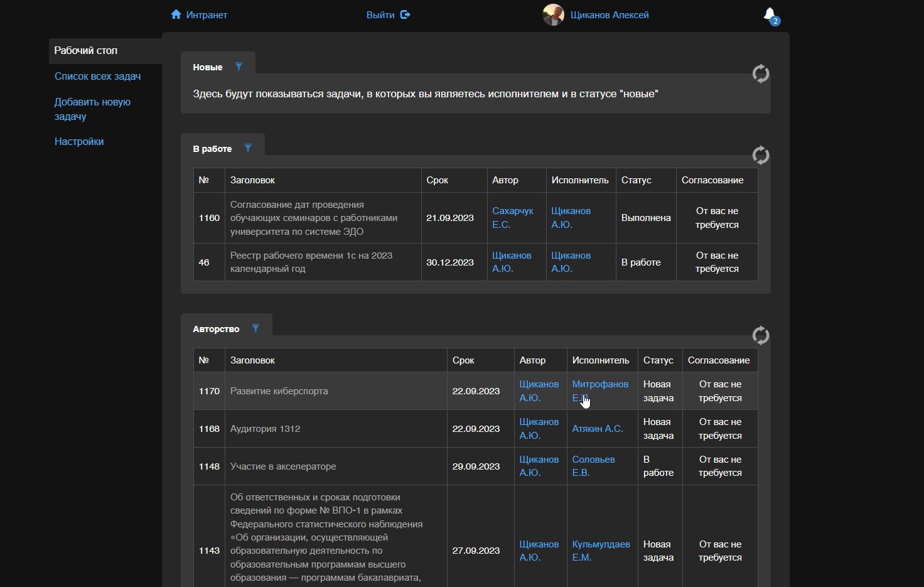This screenshot has height=587, width=924.
Task: Click the logout arrow icon
Action: [x=406, y=14]
